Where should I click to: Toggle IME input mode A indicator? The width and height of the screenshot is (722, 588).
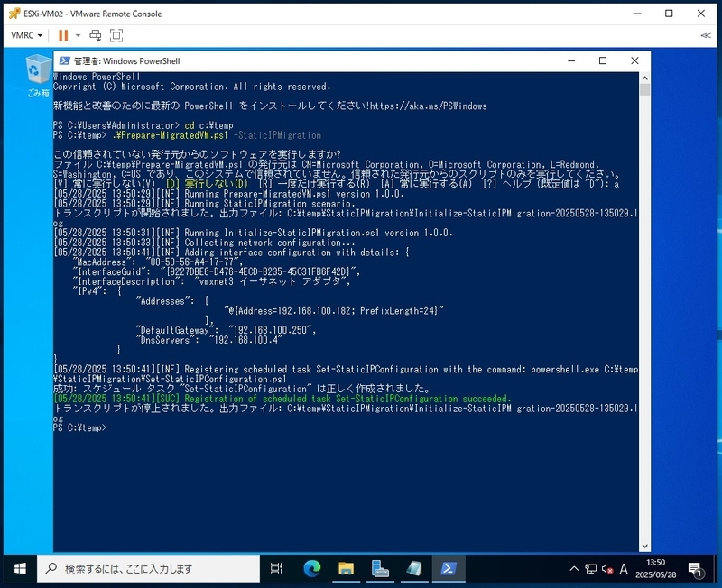pos(624,569)
